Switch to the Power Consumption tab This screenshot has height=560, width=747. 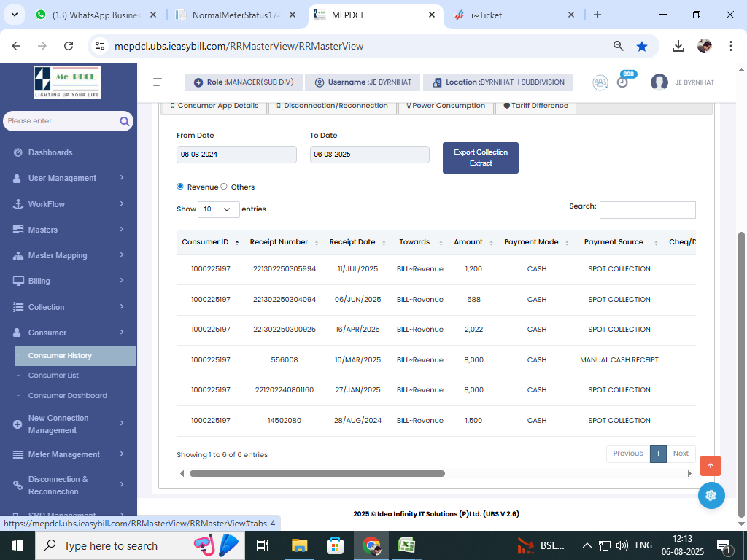coord(445,106)
